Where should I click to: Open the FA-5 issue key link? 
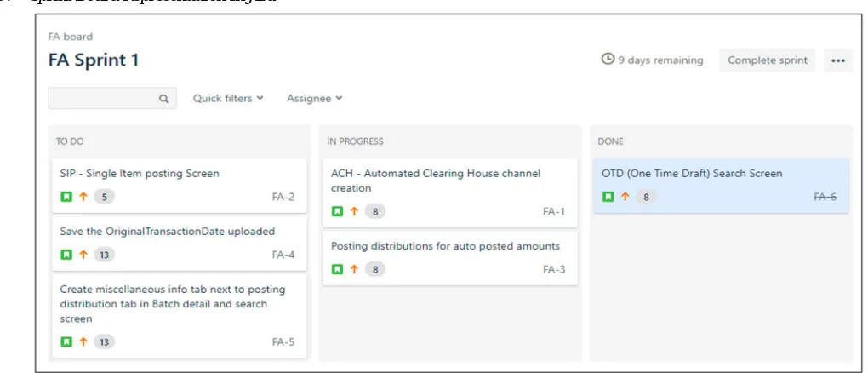pyautogui.click(x=283, y=342)
